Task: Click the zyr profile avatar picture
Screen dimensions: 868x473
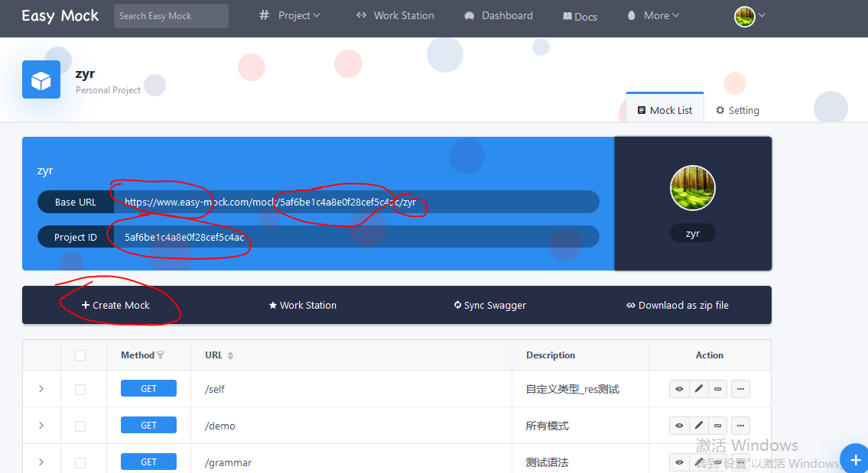Action: 692,187
